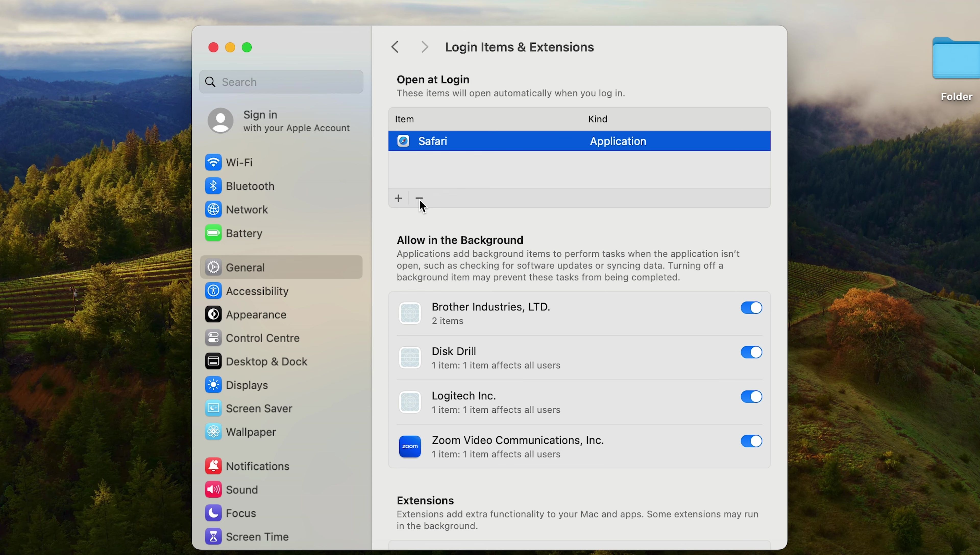Open the Notifications bell icon
980x555 pixels.
click(213, 466)
